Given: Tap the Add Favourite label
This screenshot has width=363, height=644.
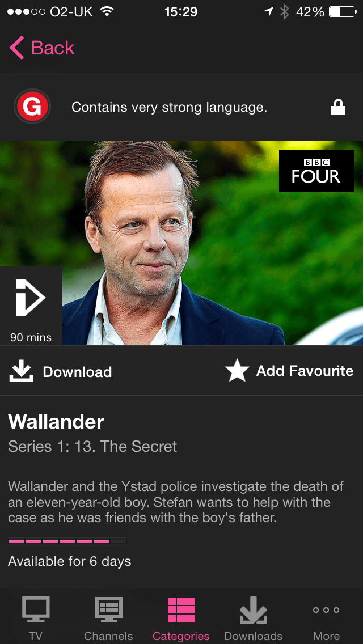Looking at the screenshot, I should [x=305, y=371].
